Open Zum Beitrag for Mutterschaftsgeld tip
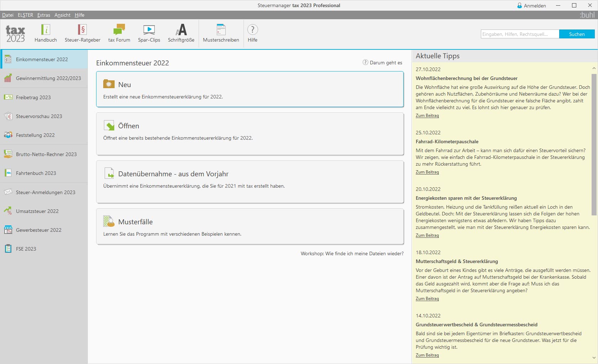598x364 pixels. (427, 299)
